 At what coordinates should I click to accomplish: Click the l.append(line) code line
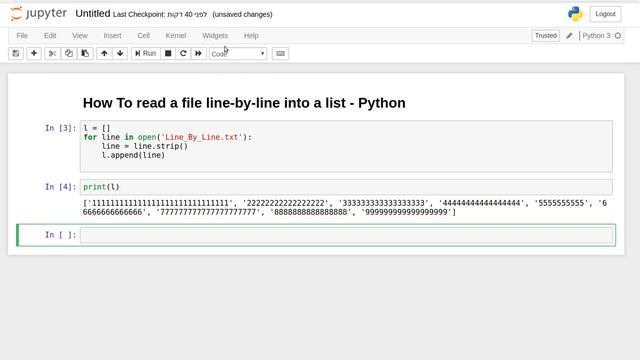tap(133, 155)
